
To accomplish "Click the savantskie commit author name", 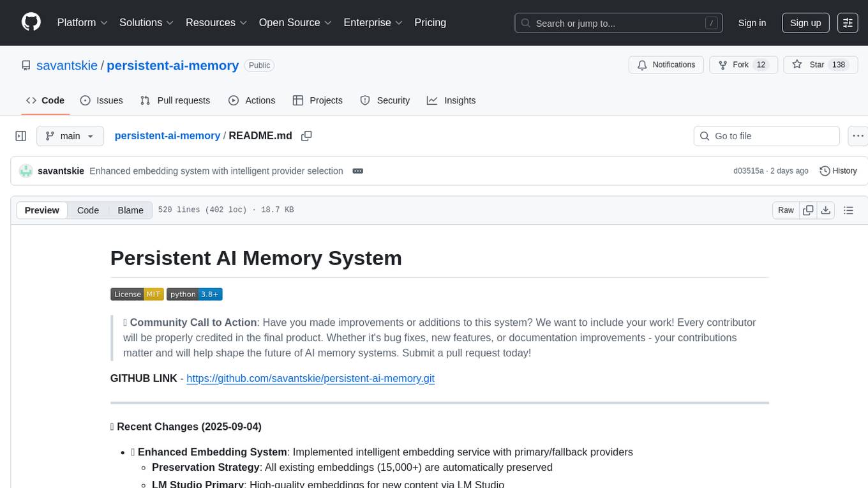I will tap(61, 171).
